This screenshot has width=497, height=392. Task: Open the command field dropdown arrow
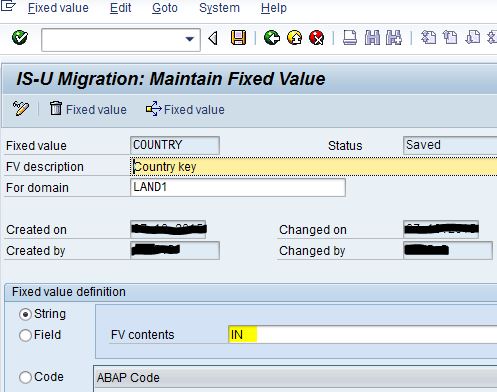pos(190,39)
